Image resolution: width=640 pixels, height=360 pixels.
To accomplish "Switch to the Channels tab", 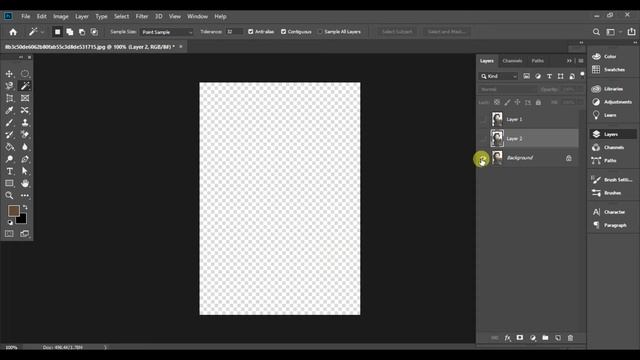I will (512, 61).
